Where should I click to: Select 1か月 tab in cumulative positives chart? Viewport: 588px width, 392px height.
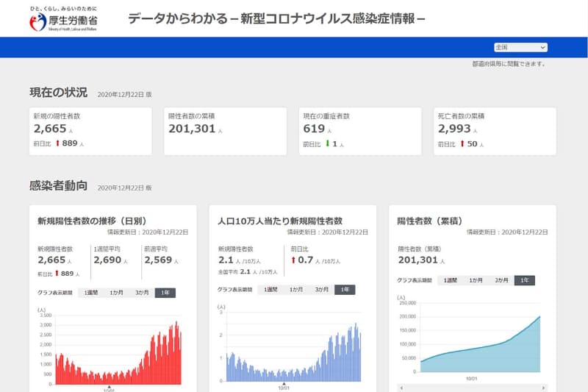pyautogui.click(x=476, y=280)
